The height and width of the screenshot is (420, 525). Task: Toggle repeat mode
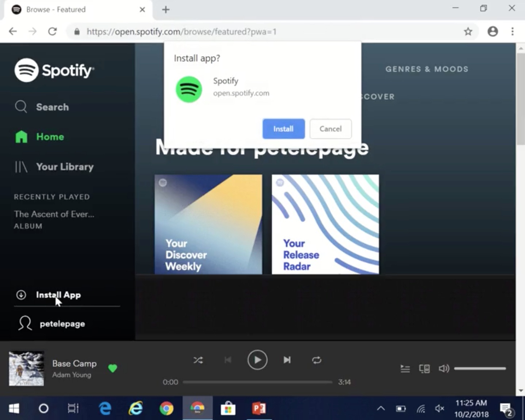pos(317,360)
